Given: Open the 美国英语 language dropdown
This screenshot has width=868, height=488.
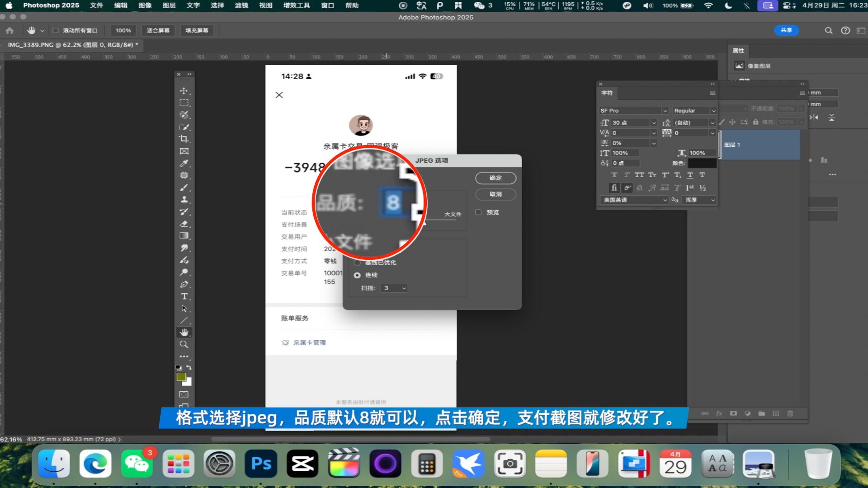Looking at the screenshot, I should pos(635,200).
